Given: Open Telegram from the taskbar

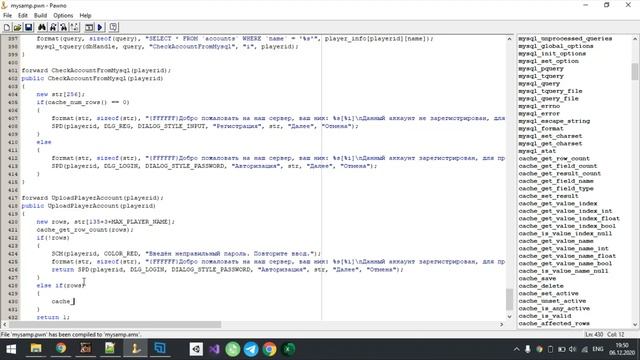Looking at the screenshot, I should 251,349.
